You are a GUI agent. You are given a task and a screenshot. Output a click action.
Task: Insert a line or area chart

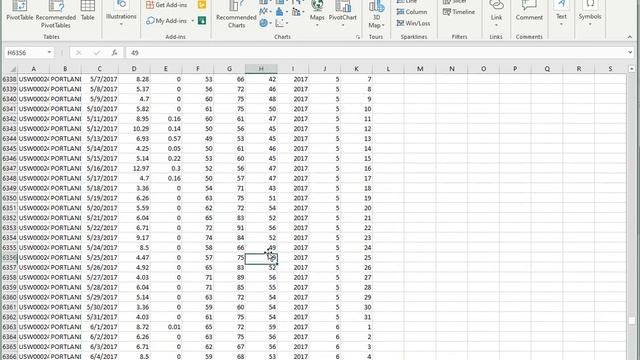point(264,11)
